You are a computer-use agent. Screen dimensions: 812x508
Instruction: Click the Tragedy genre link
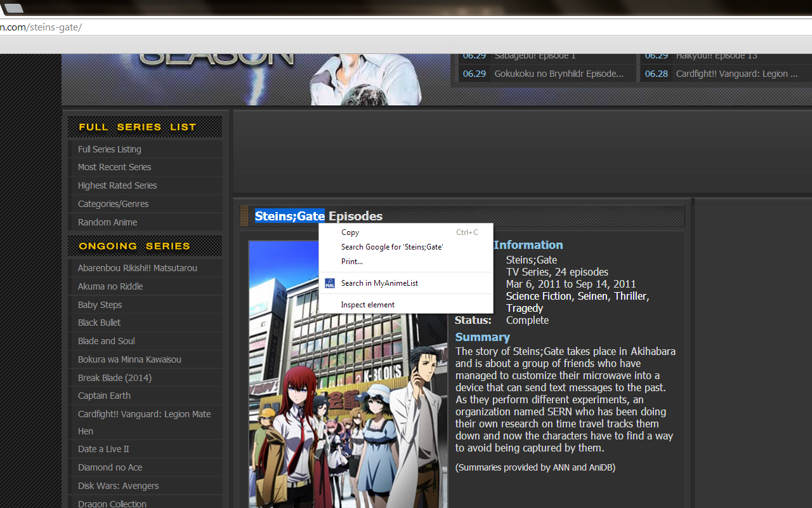525,308
